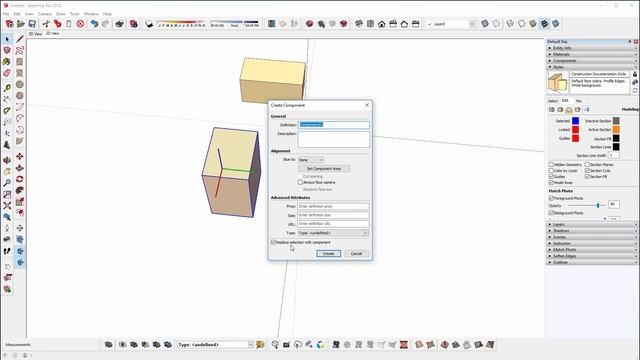Click the Zoom Extents tool
The image size is (640, 360).
[7, 206]
